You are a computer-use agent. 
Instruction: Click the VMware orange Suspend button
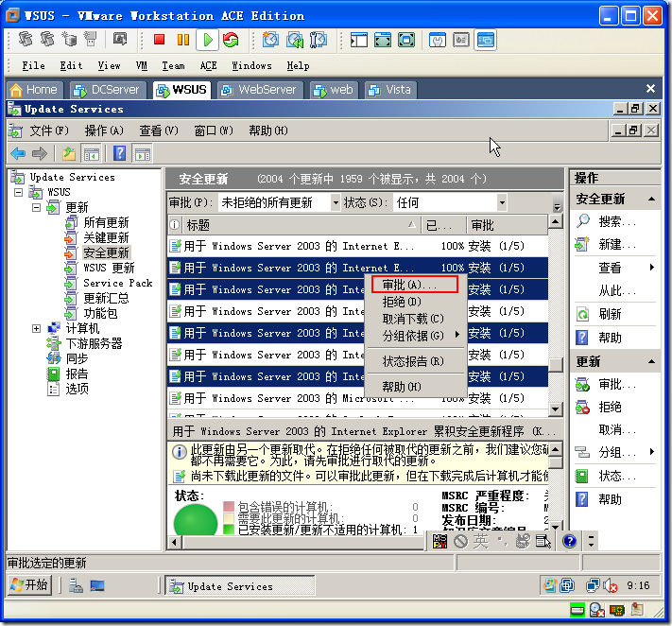tap(183, 40)
